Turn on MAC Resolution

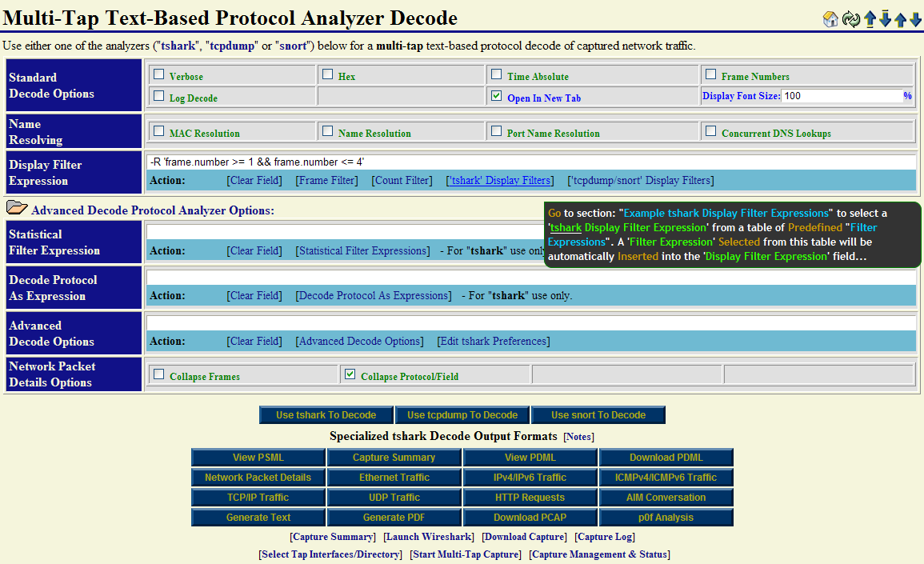(158, 131)
